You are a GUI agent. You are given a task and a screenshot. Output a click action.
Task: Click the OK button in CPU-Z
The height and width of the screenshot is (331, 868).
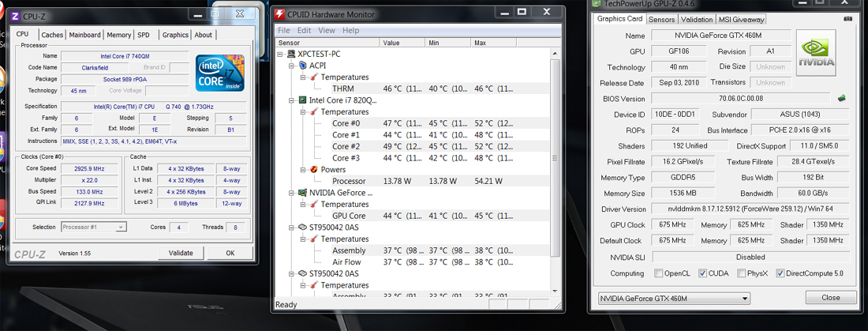click(230, 253)
